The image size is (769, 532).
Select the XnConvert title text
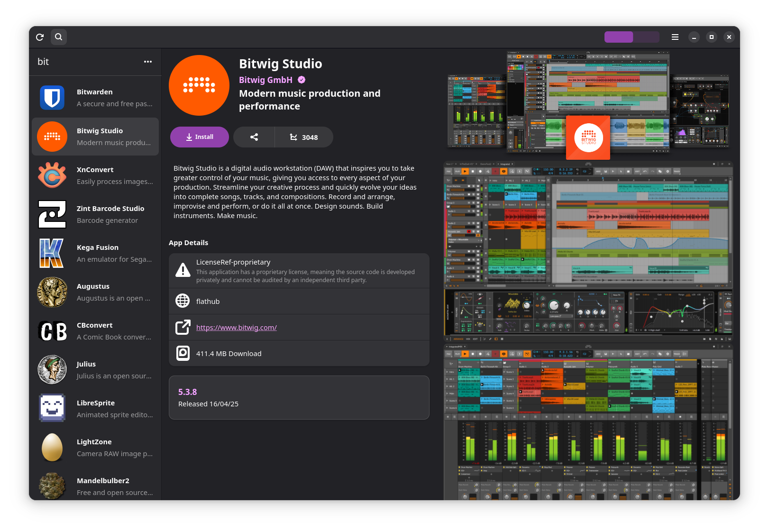tap(95, 170)
